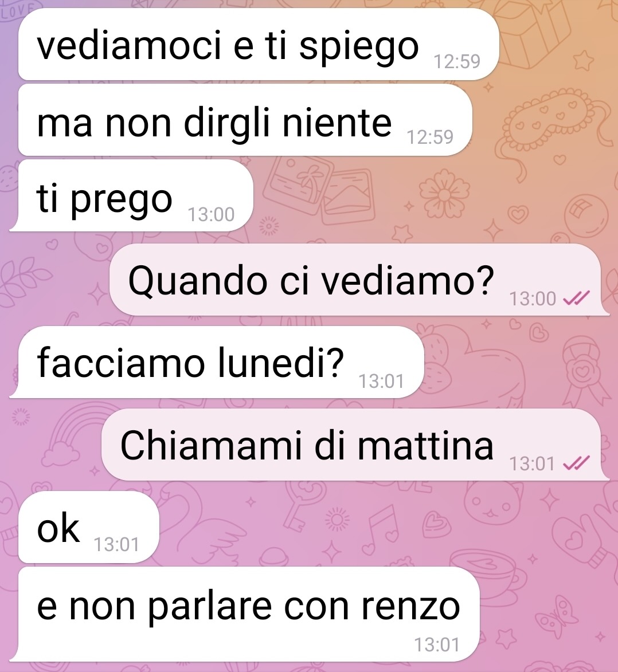The image size is (618, 672).
Task: Click the 13:01 timestamp under 'e non parlare con renzo'
Action: (437, 645)
